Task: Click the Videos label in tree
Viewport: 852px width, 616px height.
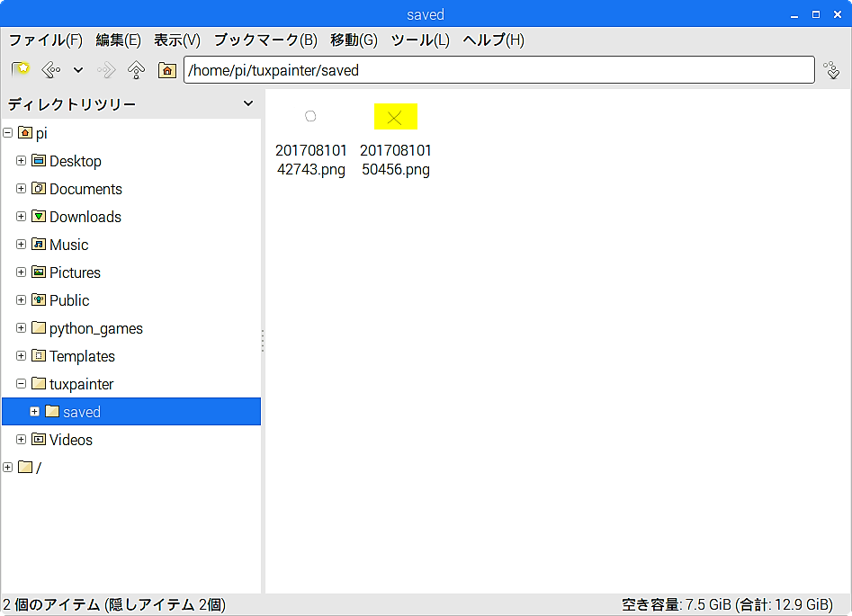Action: [x=71, y=440]
